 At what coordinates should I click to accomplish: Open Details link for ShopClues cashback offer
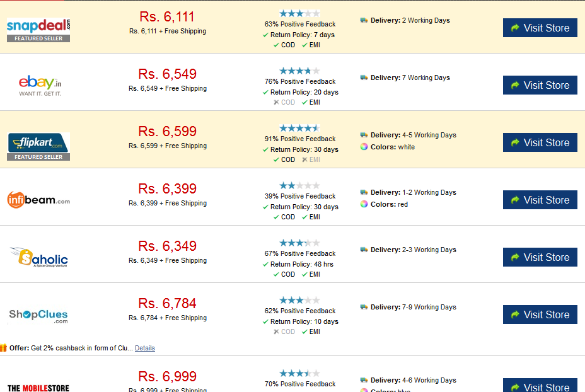tap(145, 348)
